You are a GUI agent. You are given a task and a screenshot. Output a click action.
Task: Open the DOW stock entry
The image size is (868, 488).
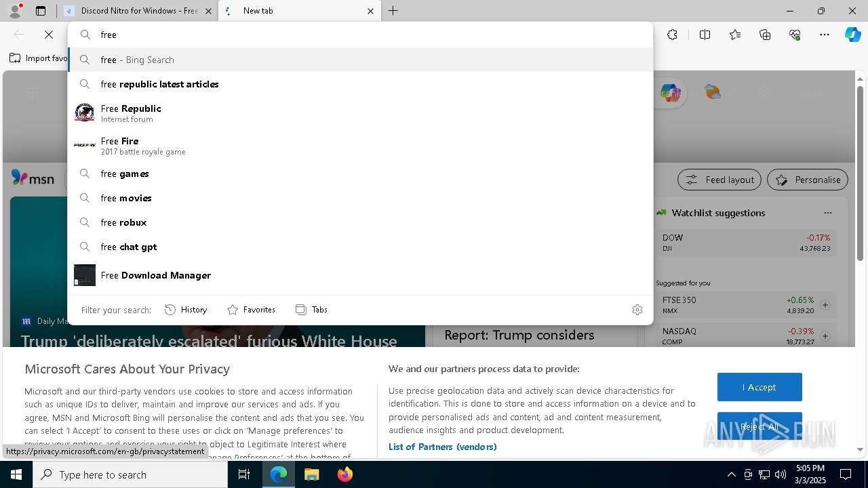746,243
